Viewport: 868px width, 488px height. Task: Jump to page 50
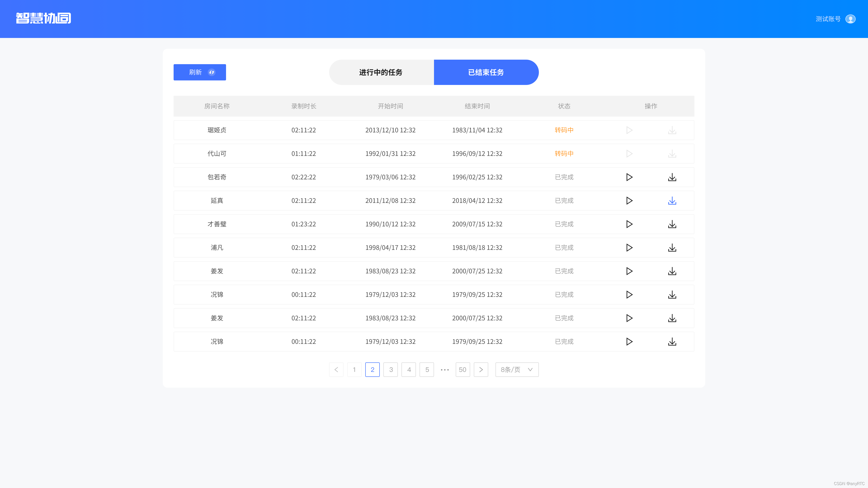pyautogui.click(x=462, y=369)
